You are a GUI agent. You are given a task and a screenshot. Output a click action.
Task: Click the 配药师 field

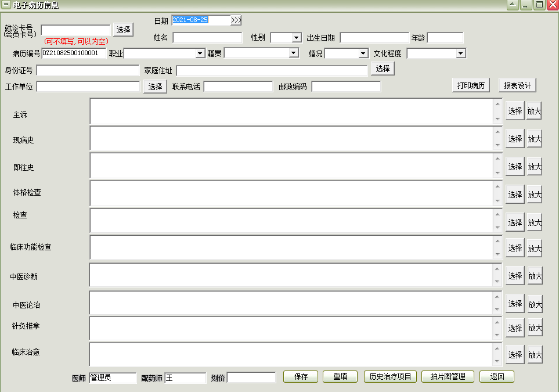(185, 377)
